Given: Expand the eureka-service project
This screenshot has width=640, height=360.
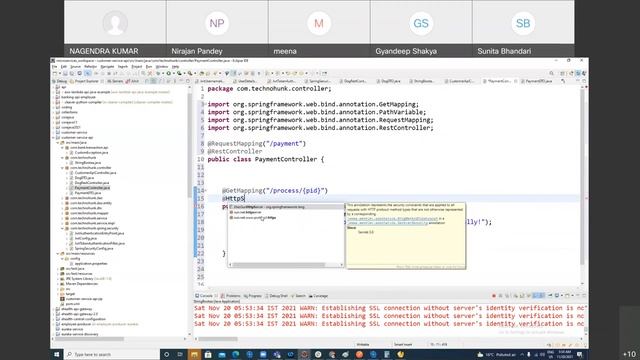Looking at the screenshot, I should click(x=53, y=329).
